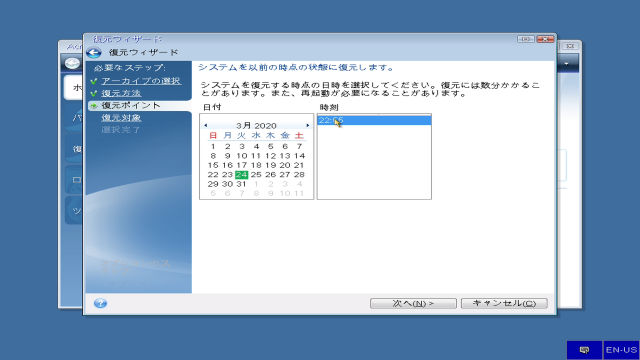Select calendar date 22
This screenshot has height=360, width=640.
[x=213, y=175]
